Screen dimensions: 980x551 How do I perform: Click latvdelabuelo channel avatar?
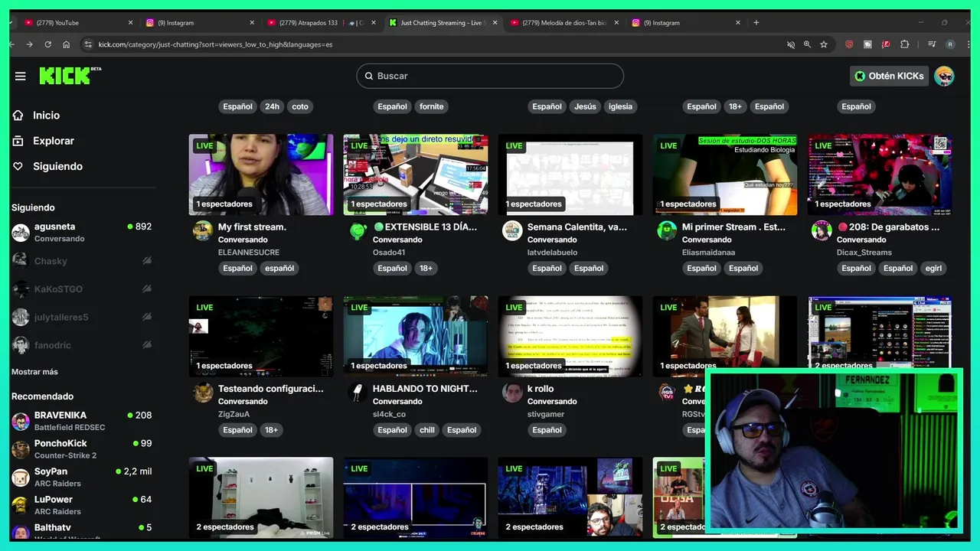[512, 230]
